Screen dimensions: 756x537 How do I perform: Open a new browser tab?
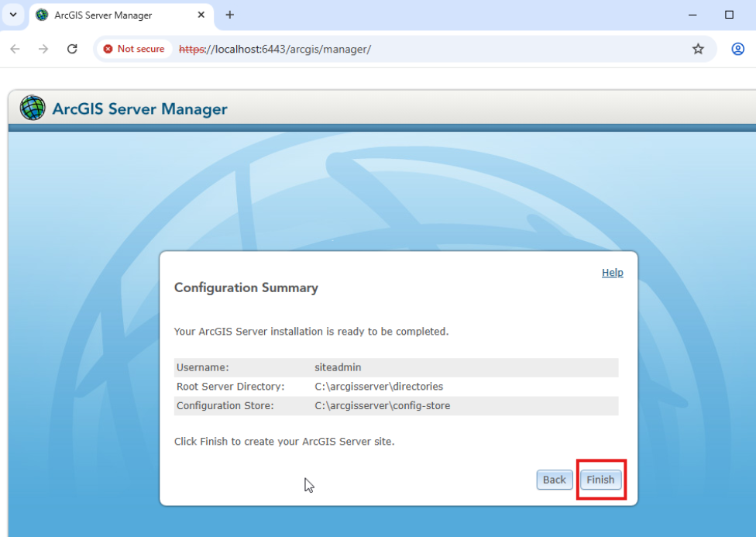point(230,15)
